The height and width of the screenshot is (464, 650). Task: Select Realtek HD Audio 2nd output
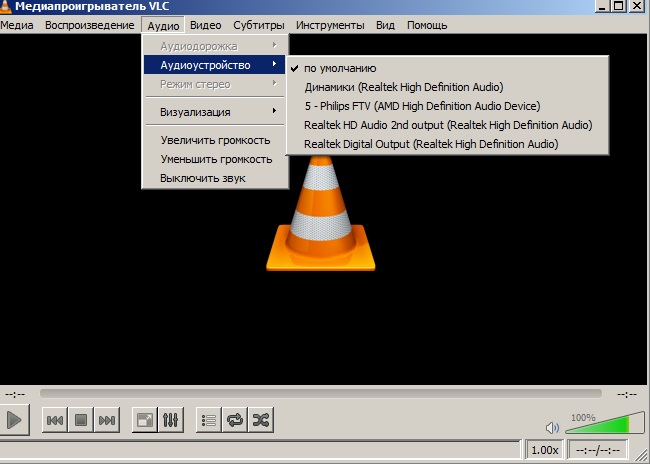point(447,125)
